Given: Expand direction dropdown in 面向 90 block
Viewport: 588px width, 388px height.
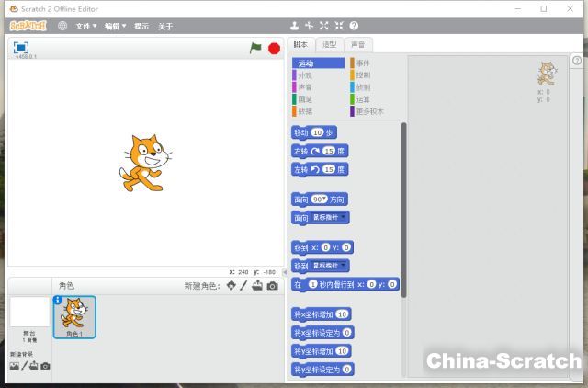Looking at the screenshot, I should [325, 199].
